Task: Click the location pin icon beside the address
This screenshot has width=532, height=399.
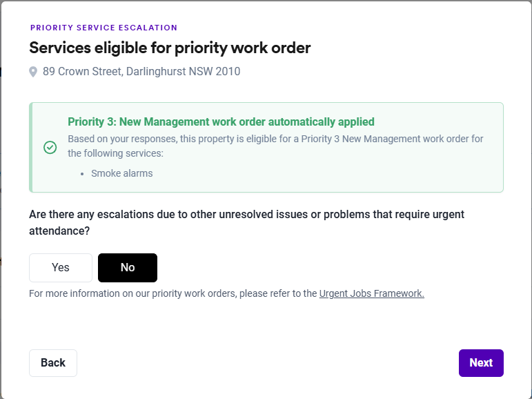Action: (33, 72)
